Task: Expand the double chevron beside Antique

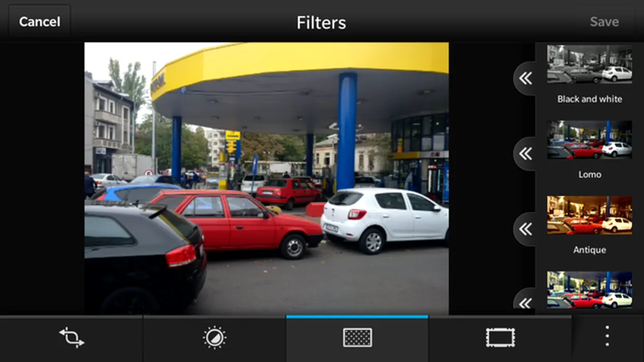Action: (525, 229)
